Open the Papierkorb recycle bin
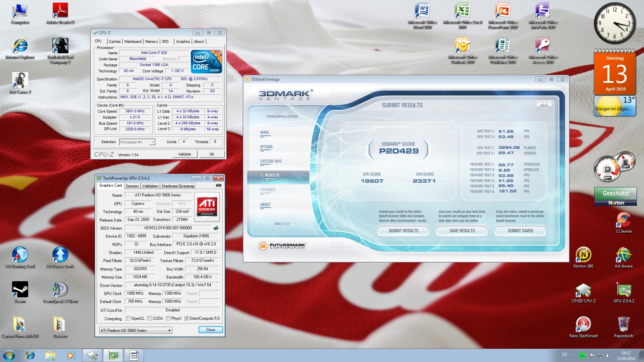The height and width of the screenshot is (362, 644). pyautogui.click(x=624, y=327)
